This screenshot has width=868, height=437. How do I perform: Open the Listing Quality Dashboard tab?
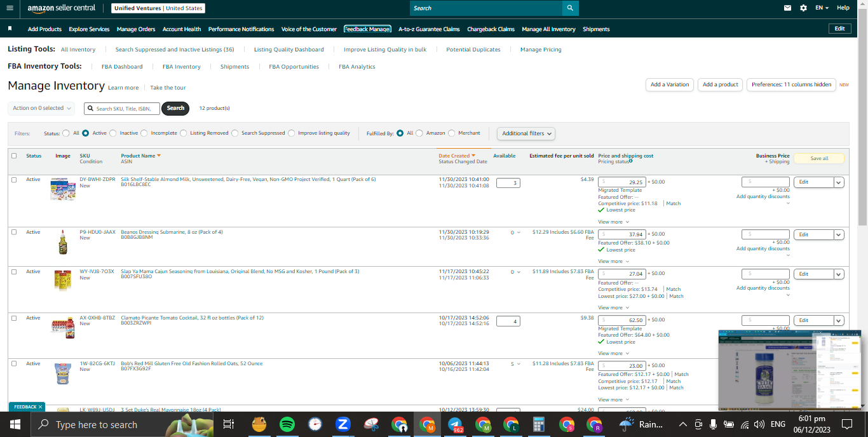[289, 50]
